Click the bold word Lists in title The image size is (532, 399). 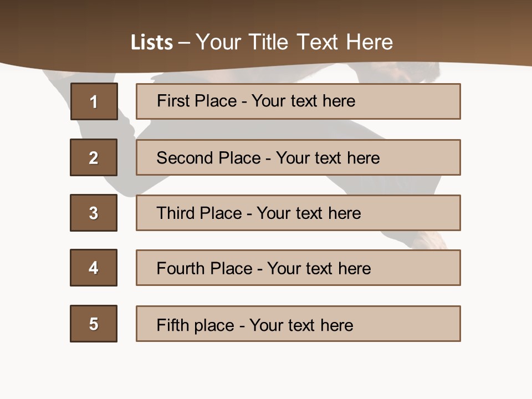[151, 43]
